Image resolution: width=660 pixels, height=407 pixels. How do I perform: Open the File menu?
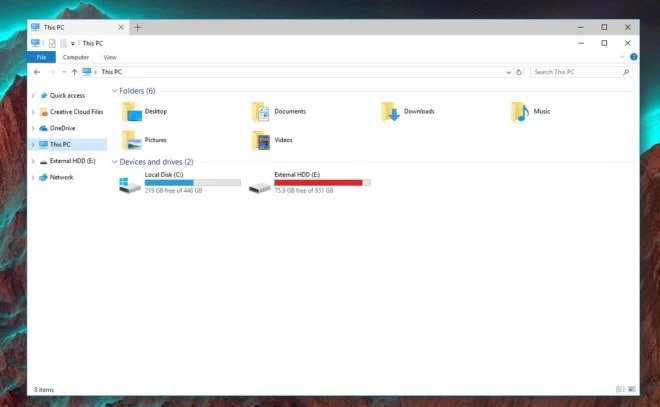click(x=41, y=57)
